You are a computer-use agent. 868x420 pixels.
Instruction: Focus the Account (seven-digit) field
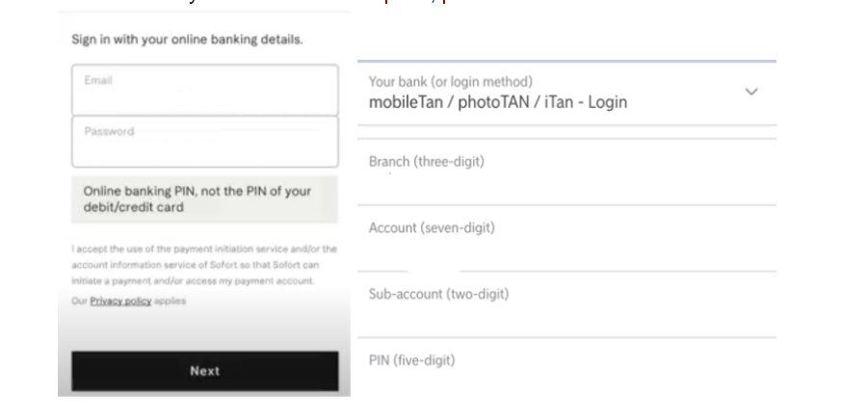[x=566, y=239]
